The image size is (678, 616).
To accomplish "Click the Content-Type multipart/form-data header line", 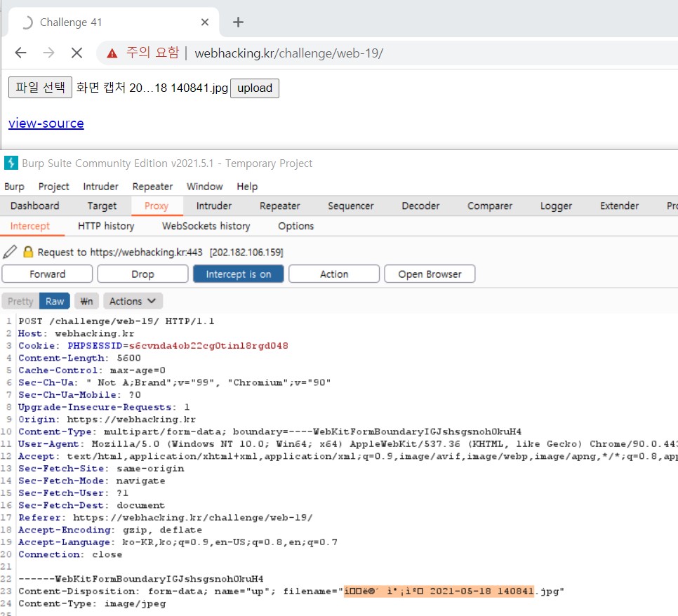I will click(270, 431).
